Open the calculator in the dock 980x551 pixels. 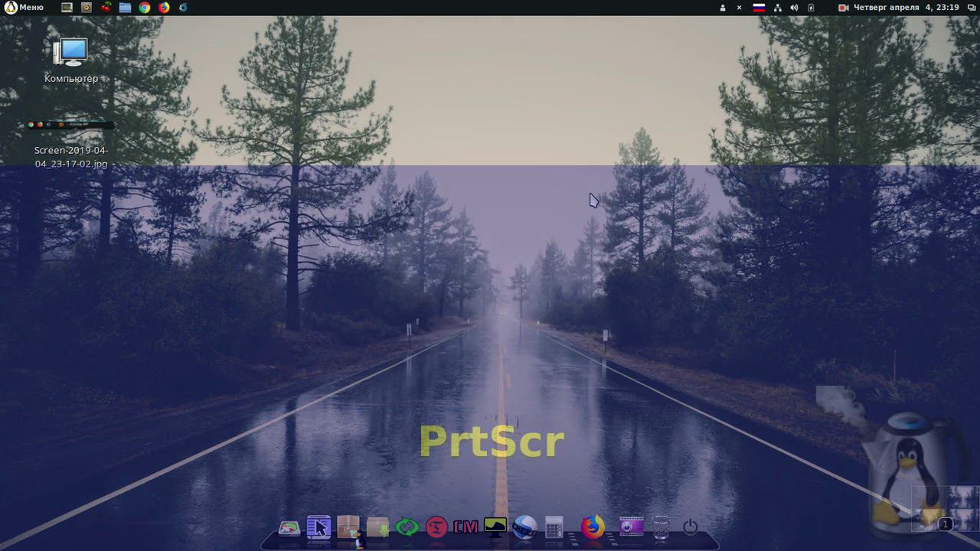[554, 527]
